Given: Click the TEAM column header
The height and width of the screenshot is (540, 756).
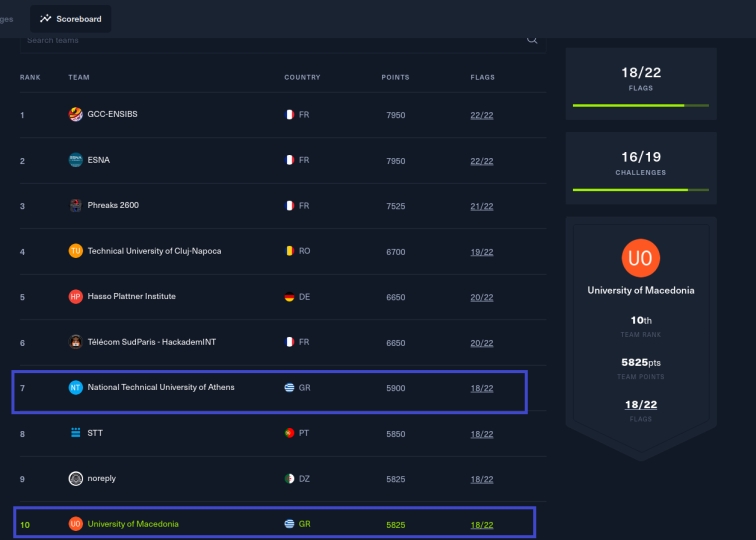Looking at the screenshot, I should pyautogui.click(x=79, y=77).
